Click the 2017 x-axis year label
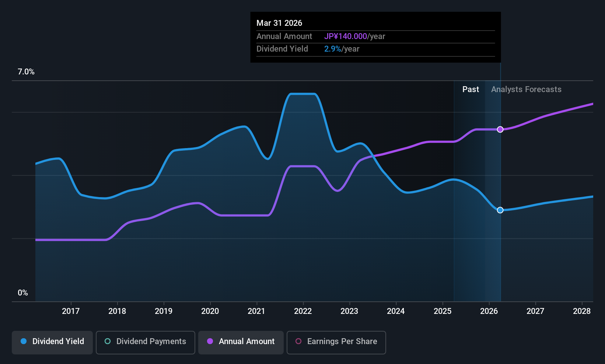The width and height of the screenshot is (605, 364). (71, 311)
